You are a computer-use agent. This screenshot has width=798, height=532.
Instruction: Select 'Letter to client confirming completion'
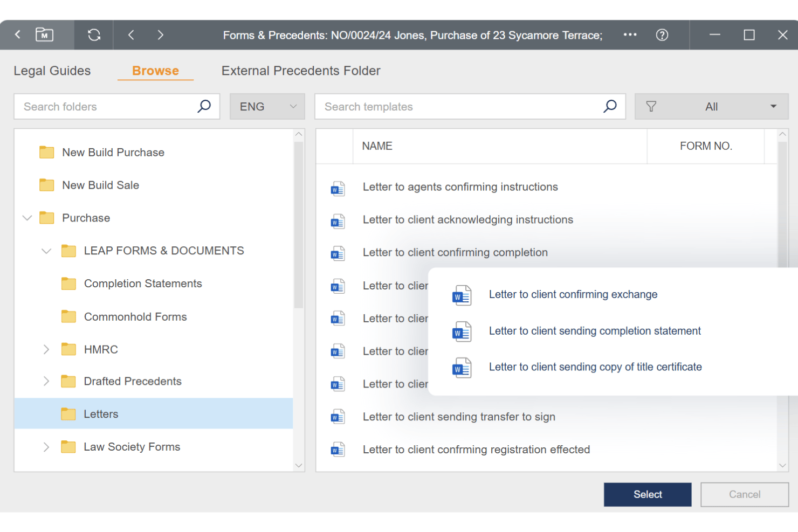pyautogui.click(x=455, y=252)
